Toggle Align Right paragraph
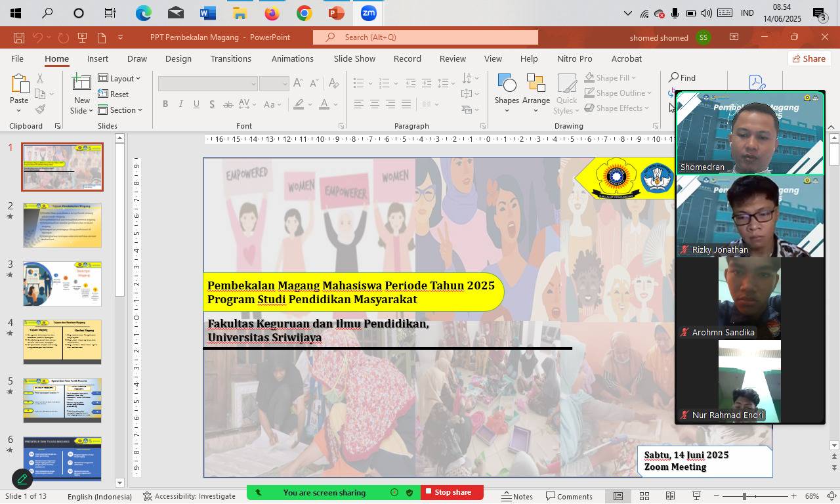Image resolution: width=840 pixels, height=504 pixels. [x=390, y=104]
